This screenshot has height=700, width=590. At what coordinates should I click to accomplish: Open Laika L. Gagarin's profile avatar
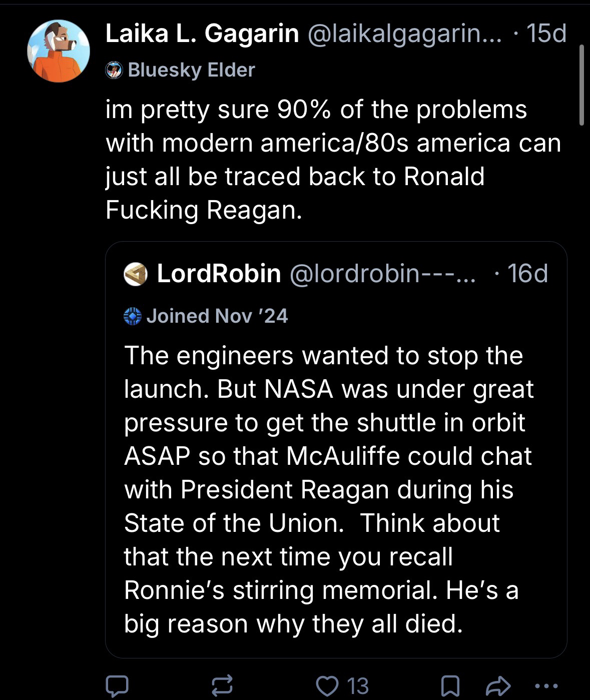59,51
